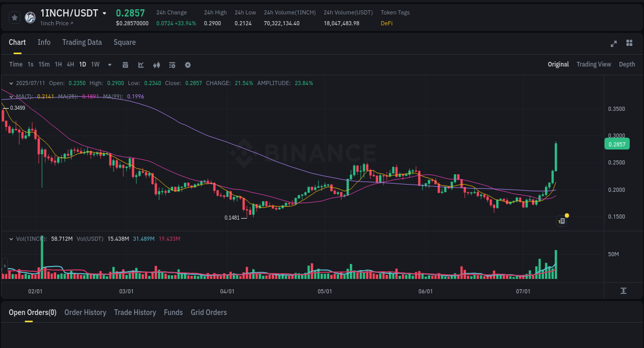Expand the extra timeframes dropdown arrow

pyautogui.click(x=109, y=64)
